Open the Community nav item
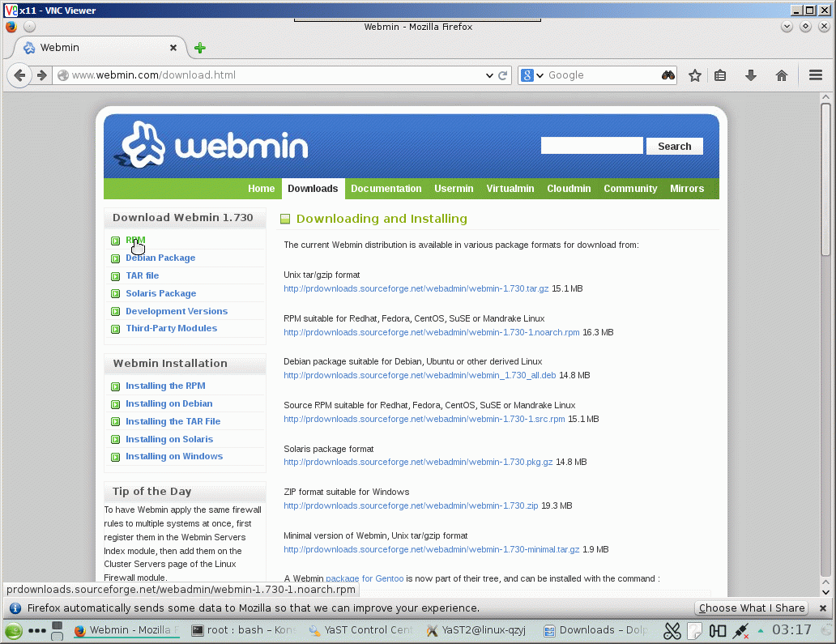Image resolution: width=836 pixels, height=644 pixels. pyautogui.click(x=630, y=189)
